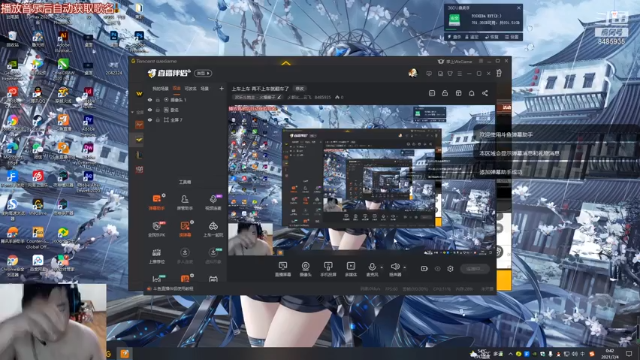Switch to the third scene tab
The height and width of the screenshot is (360, 640).
[x=191, y=89]
